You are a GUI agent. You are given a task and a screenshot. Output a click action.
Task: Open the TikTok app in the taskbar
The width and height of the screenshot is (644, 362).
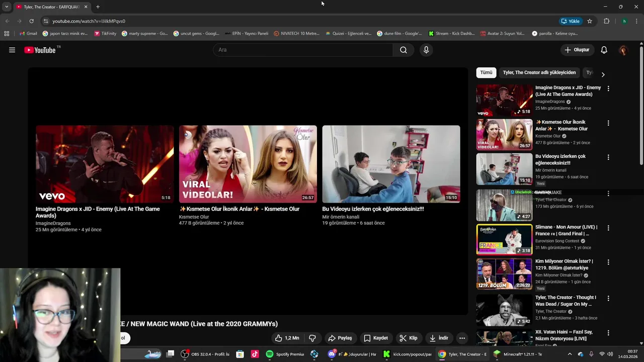tap(255, 354)
